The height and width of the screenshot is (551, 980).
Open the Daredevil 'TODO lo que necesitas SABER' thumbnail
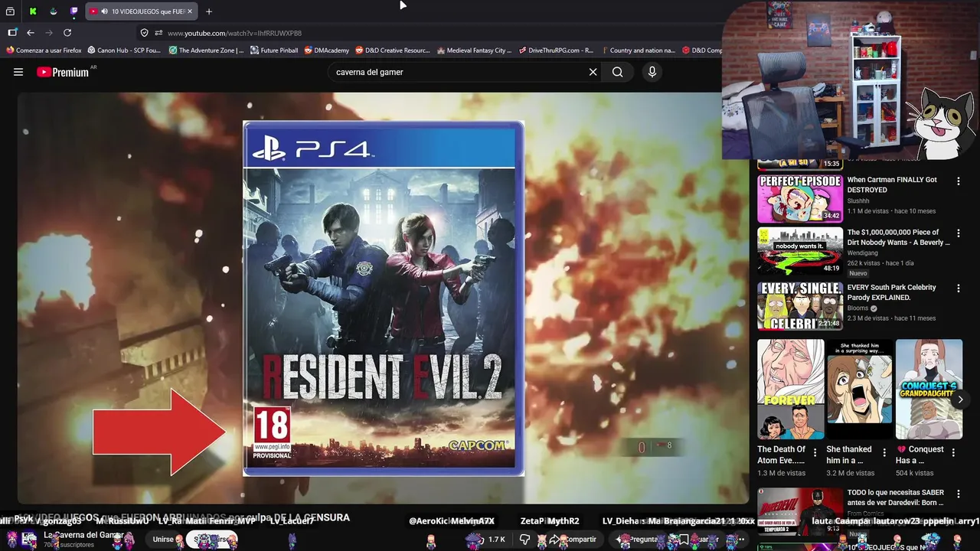[x=800, y=510]
